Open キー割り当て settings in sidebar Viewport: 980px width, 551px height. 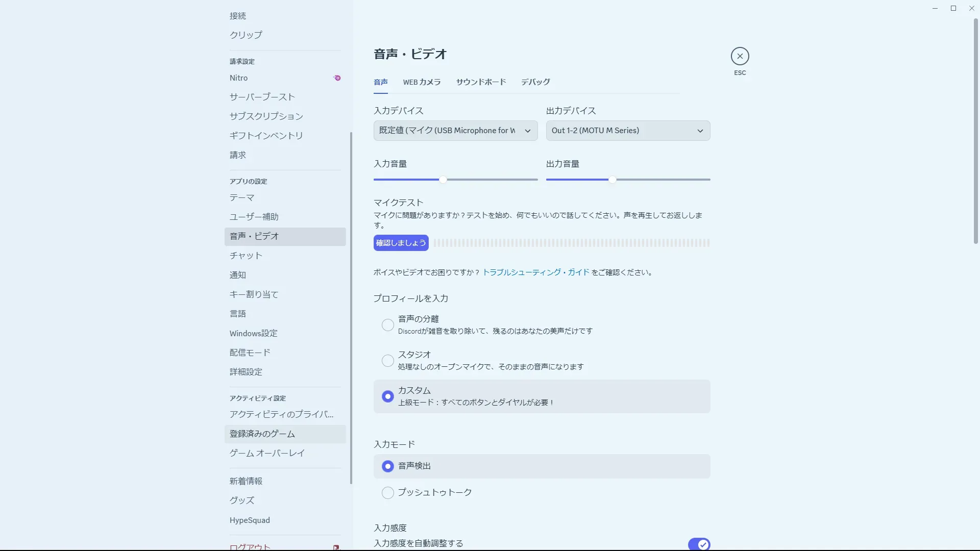point(254,294)
